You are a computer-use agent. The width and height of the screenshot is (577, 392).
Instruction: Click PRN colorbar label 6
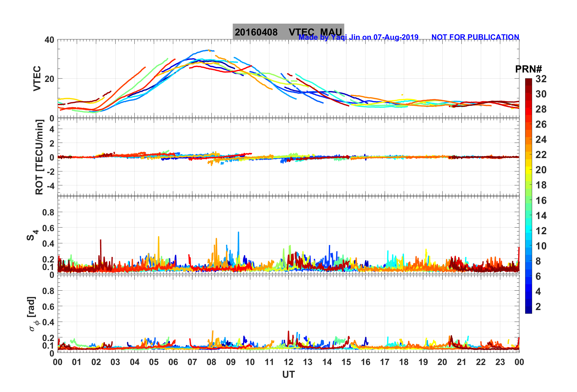(538, 276)
